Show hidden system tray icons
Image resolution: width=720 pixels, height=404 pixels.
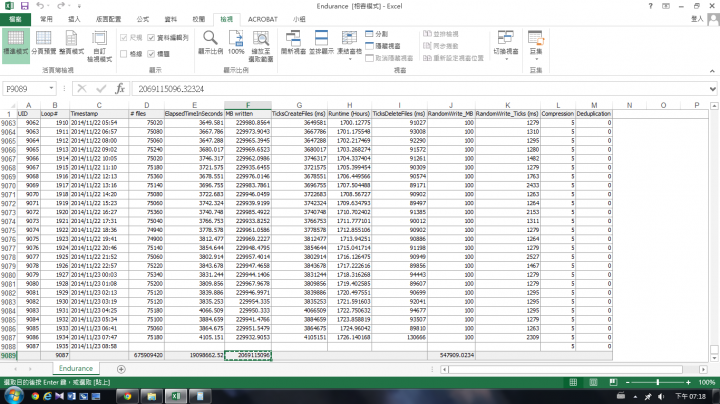coord(636,397)
